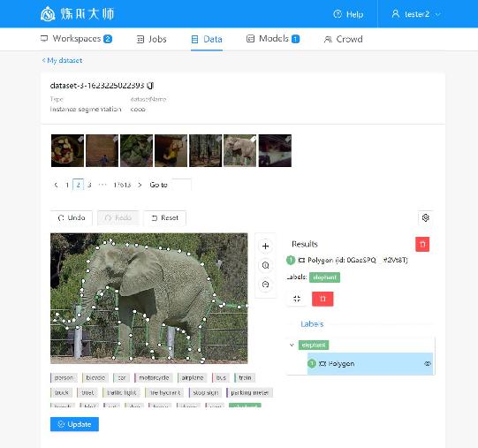The image size is (478, 448).
Task: Delete all results with top trash icon
Action: pyautogui.click(x=422, y=244)
